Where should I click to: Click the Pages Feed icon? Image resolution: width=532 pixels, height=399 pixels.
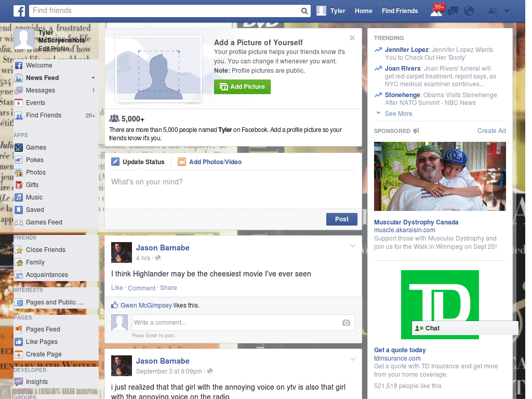coord(19,329)
